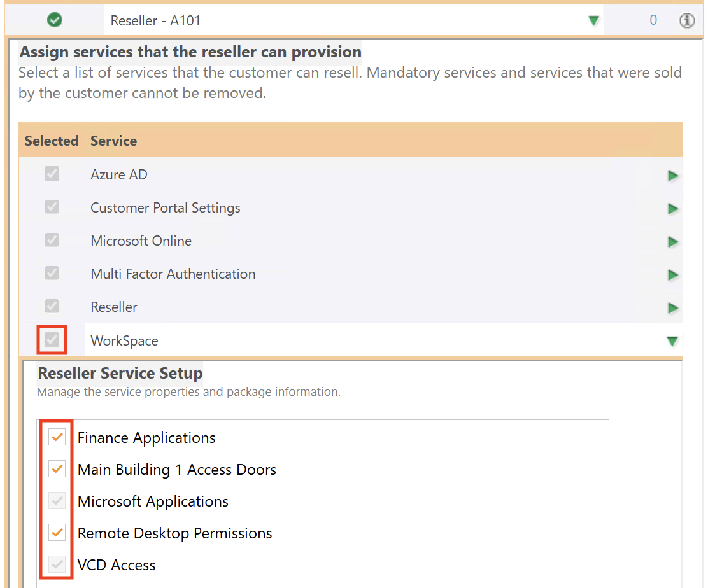Open the info icon for Reseller - A101
The width and height of the screenshot is (708, 588).
pyautogui.click(x=686, y=20)
